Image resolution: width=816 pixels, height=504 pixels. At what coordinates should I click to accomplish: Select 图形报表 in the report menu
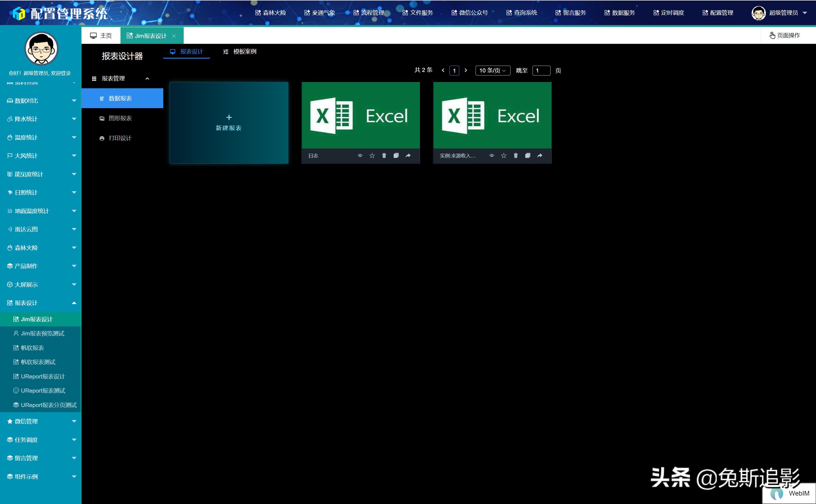point(120,118)
